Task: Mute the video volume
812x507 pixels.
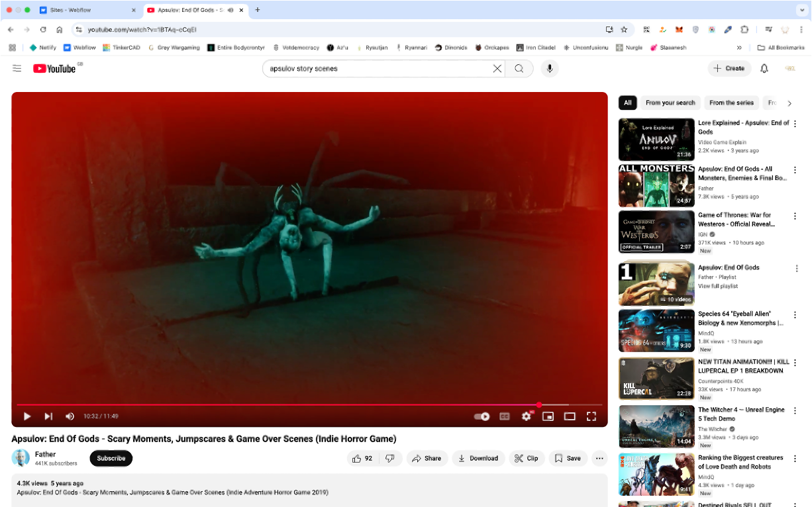Action: click(70, 416)
